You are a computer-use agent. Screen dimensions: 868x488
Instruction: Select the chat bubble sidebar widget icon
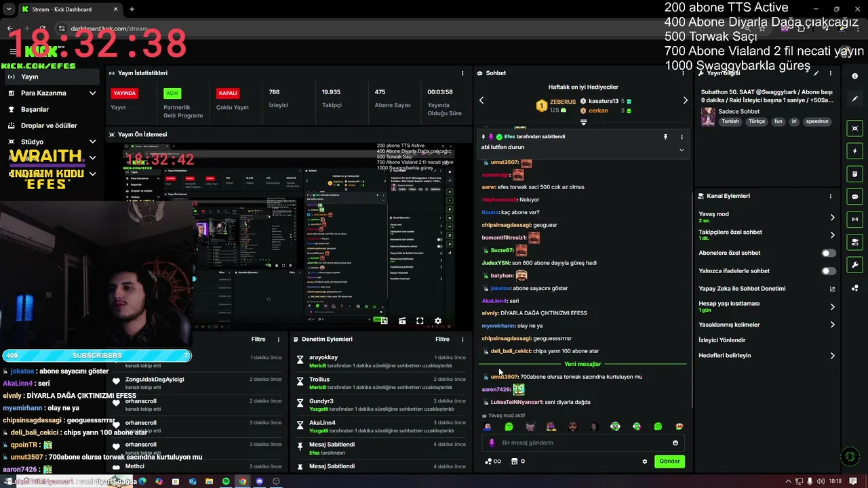coord(855,197)
